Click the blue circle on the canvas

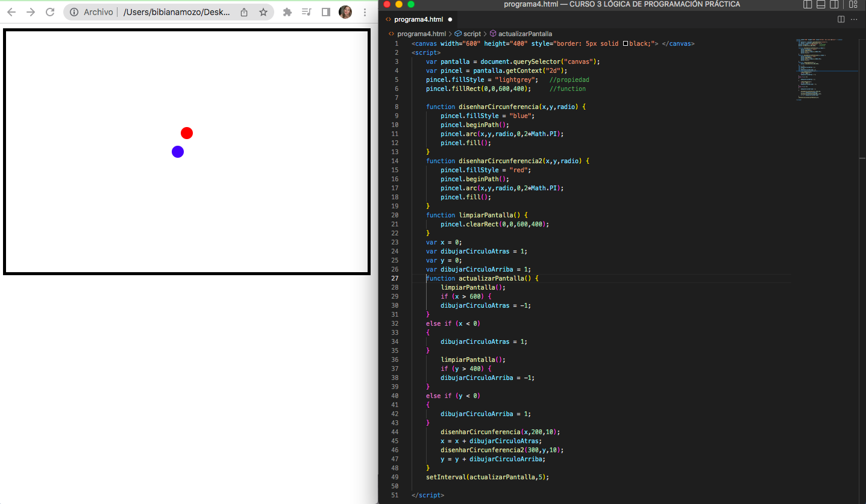click(178, 152)
